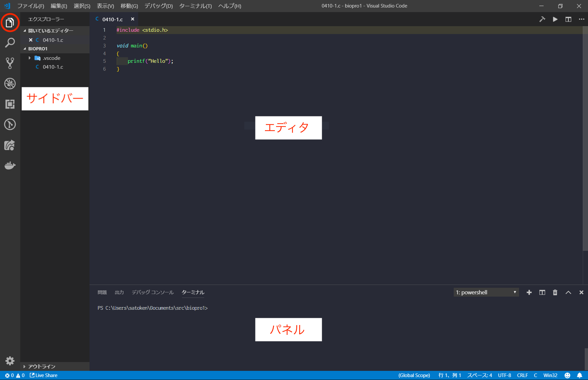Click the (Global Scope) status item
588x380 pixels.
[414, 375]
